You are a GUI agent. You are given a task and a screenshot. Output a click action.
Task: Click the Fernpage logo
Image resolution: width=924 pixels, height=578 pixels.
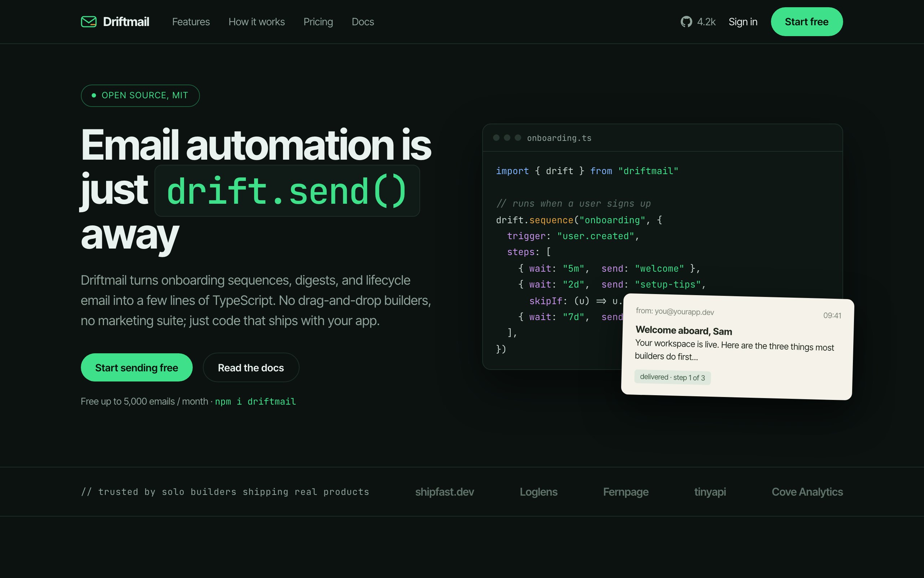pos(626,492)
